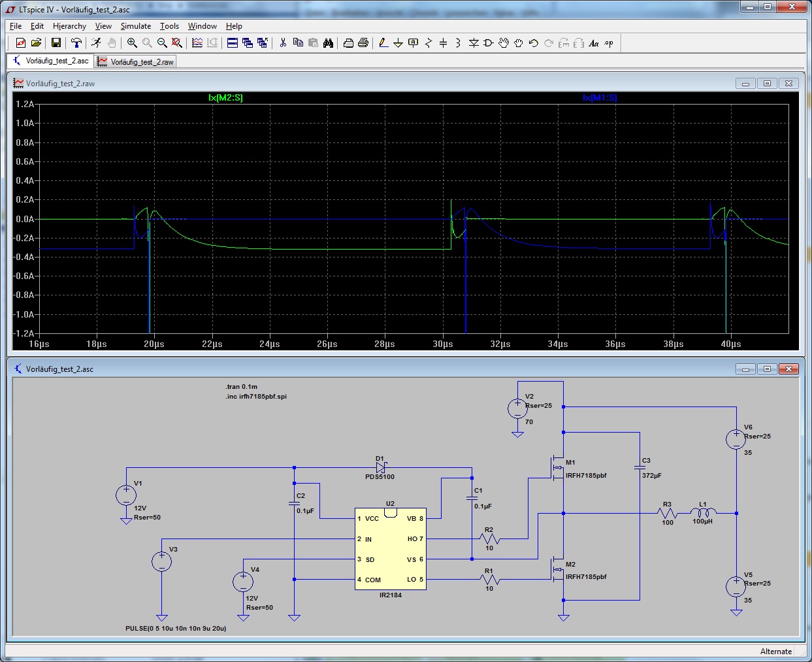The image size is (812, 662).
Task: Click the M2 IRFH7185pbf label
Action: [586, 577]
